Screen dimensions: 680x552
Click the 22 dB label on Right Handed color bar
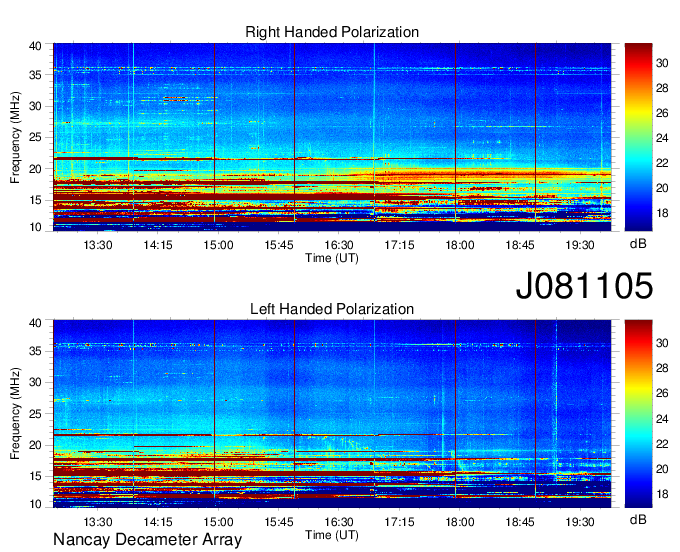click(662, 163)
